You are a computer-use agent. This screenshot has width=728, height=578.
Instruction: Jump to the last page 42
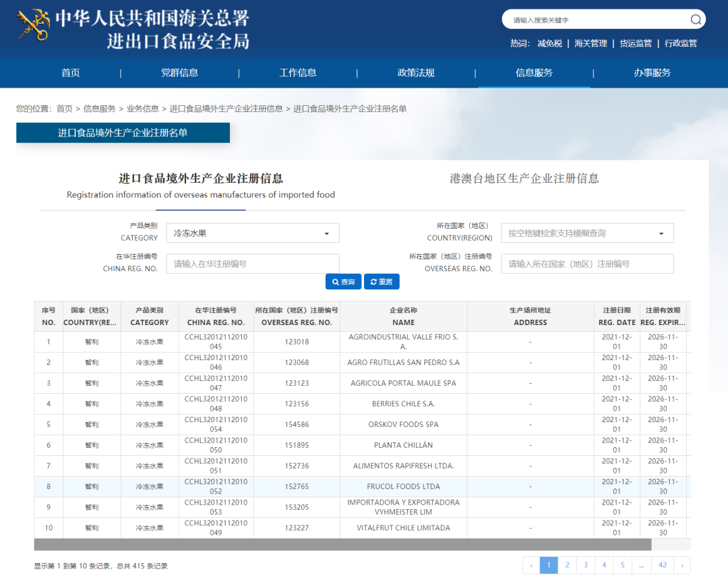point(662,565)
